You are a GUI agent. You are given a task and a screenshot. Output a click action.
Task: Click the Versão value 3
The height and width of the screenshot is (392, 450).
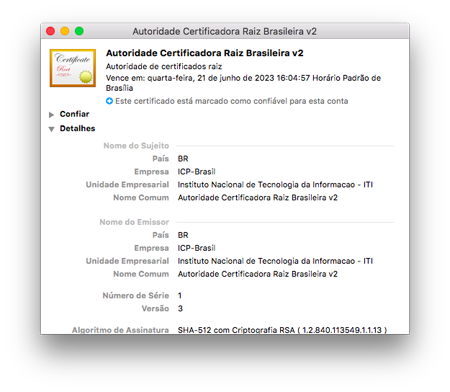180,309
